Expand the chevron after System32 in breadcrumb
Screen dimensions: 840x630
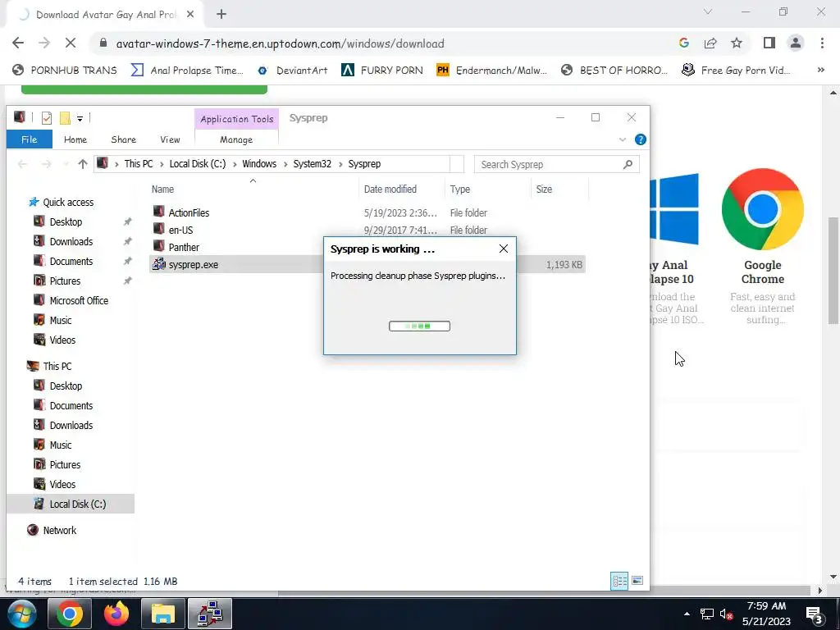click(x=340, y=164)
